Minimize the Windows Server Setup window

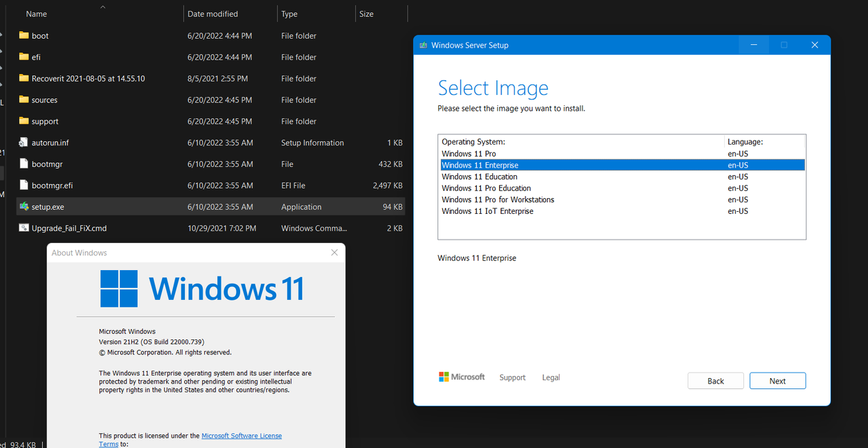(x=753, y=45)
